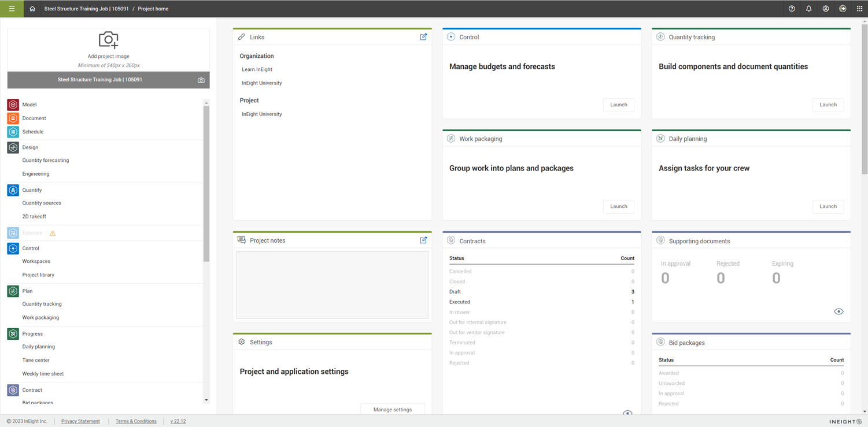Click the Estimate warning triangle icon
The image size is (868, 427).
click(x=53, y=233)
